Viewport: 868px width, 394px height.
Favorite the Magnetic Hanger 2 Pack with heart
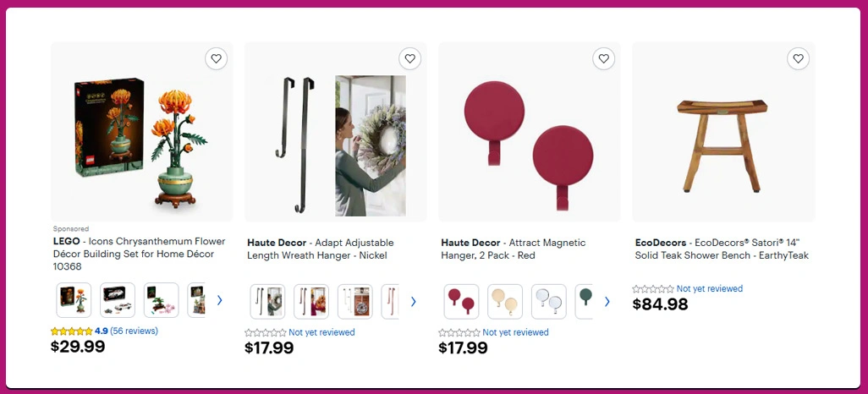point(603,58)
